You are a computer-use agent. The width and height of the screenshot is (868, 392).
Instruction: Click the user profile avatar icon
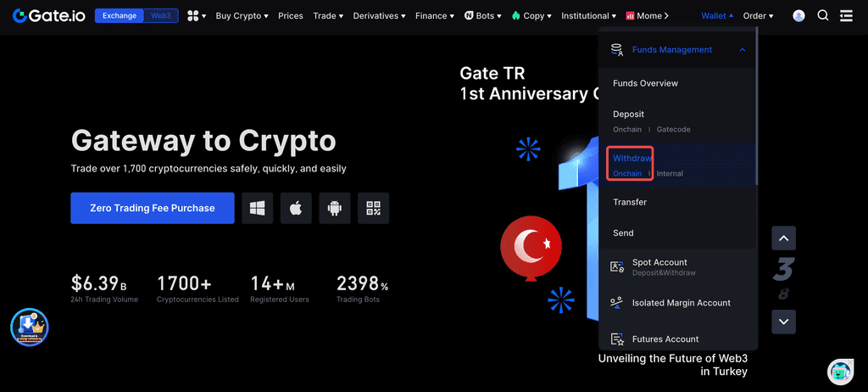click(x=798, y=15)
